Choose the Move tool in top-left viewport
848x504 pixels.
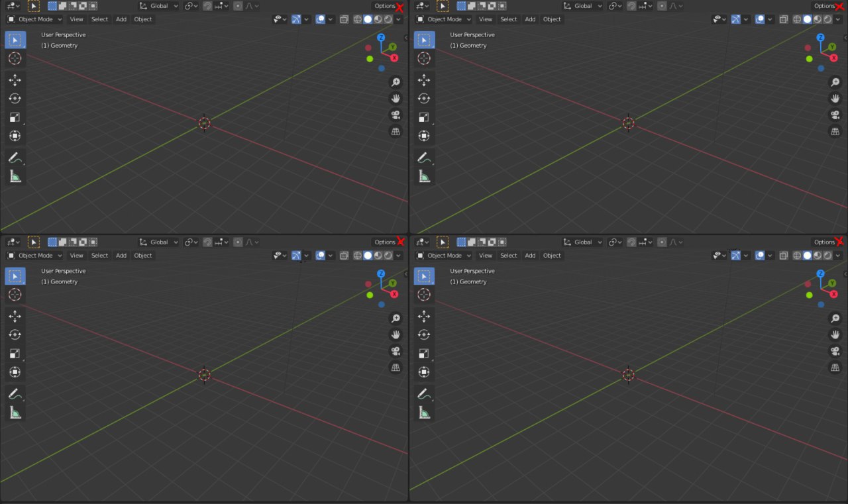click(15, 80)
